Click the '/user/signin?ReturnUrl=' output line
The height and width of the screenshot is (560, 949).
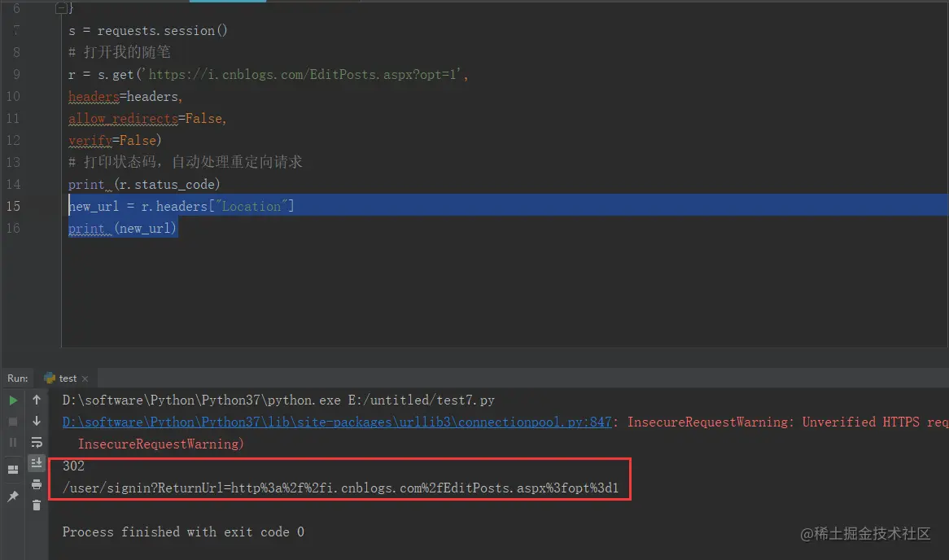point(340,488)
